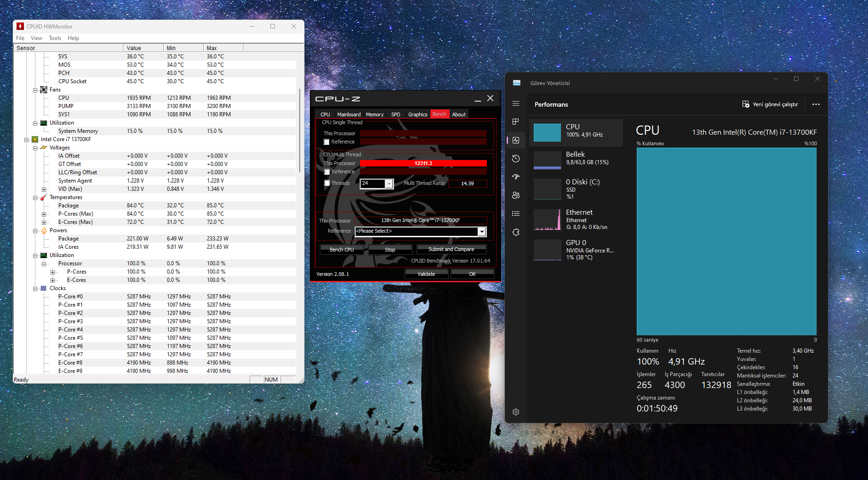Viewport: 868px width, 480px height.
Task: Stop the running CPU-Z benchmark
Action: 390,249
